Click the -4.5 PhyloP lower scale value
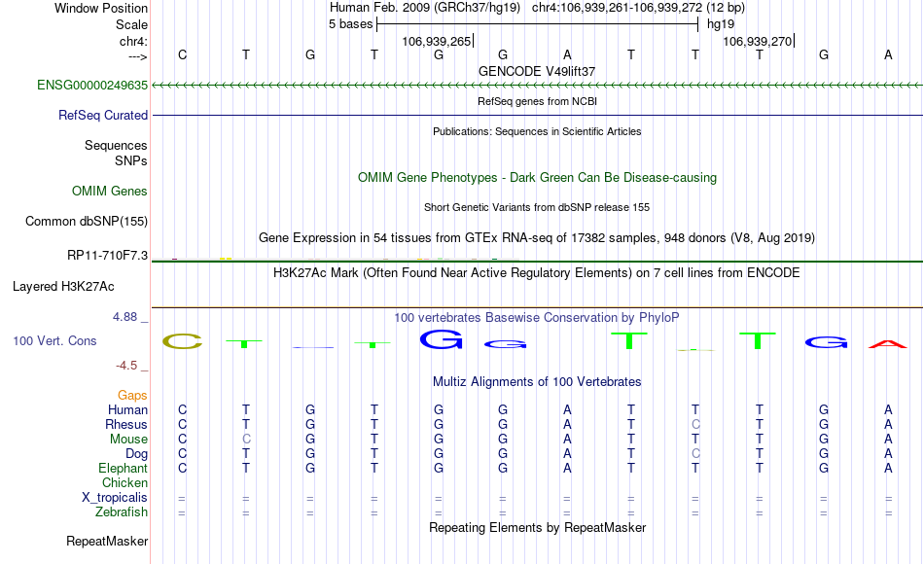This screenshot has height=564, width=924. pos(126,366)
